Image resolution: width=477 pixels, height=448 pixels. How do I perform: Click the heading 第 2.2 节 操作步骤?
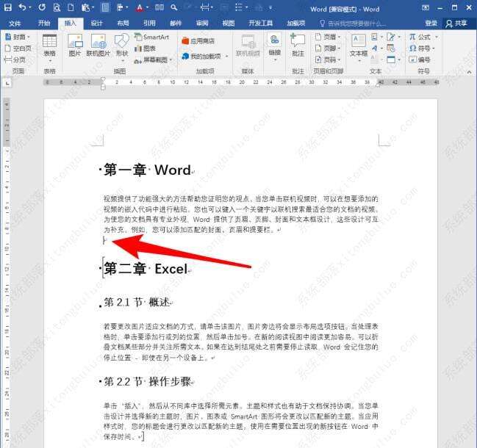click(x=148, y=381)
